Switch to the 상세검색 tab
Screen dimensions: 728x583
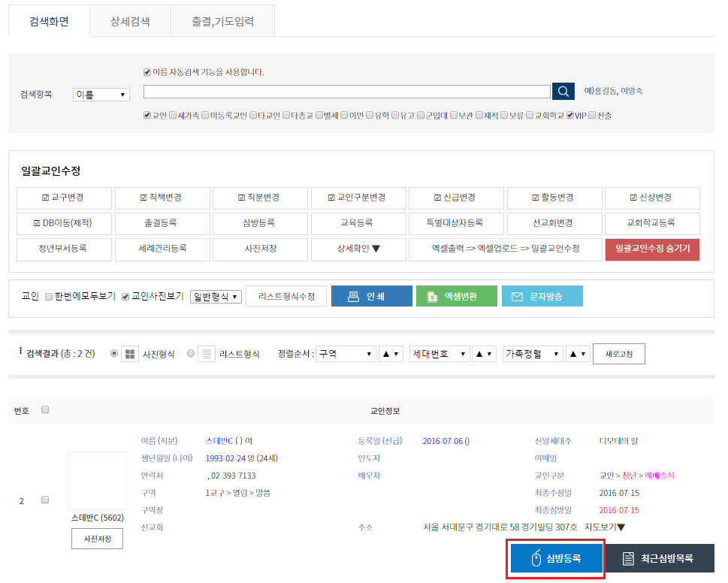coord(130,22)
